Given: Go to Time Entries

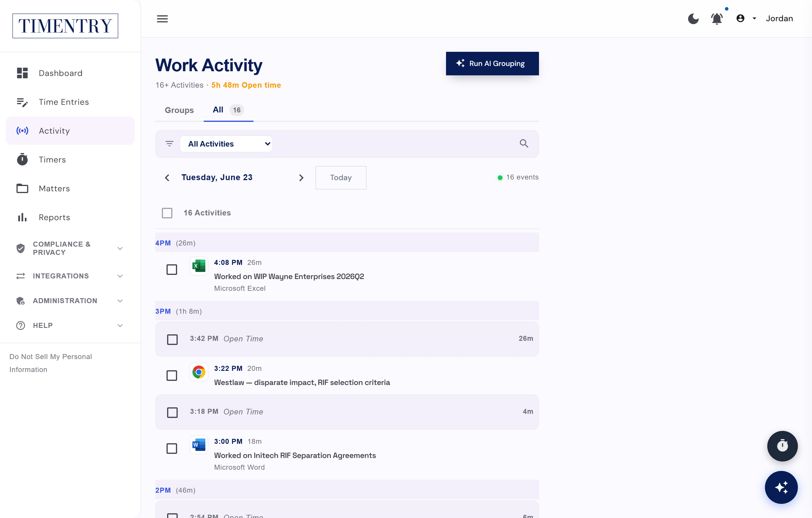Looking at the screenshot, I should 70,102.
